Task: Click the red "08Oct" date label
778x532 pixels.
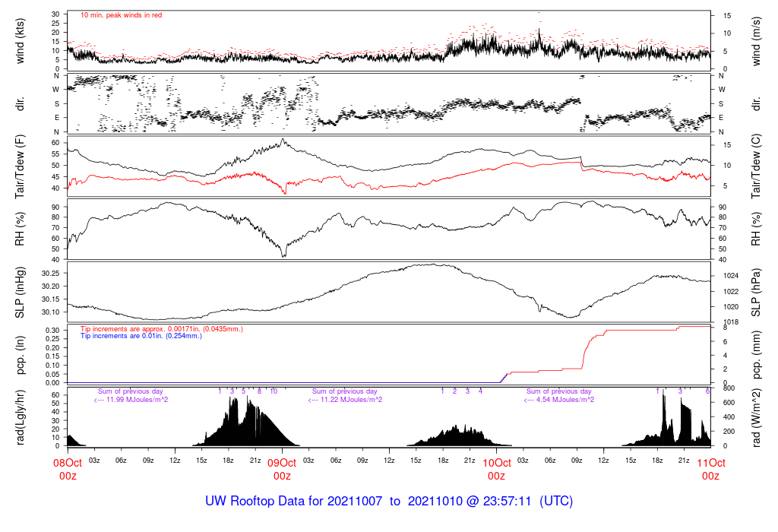Action: click(68, 463)
